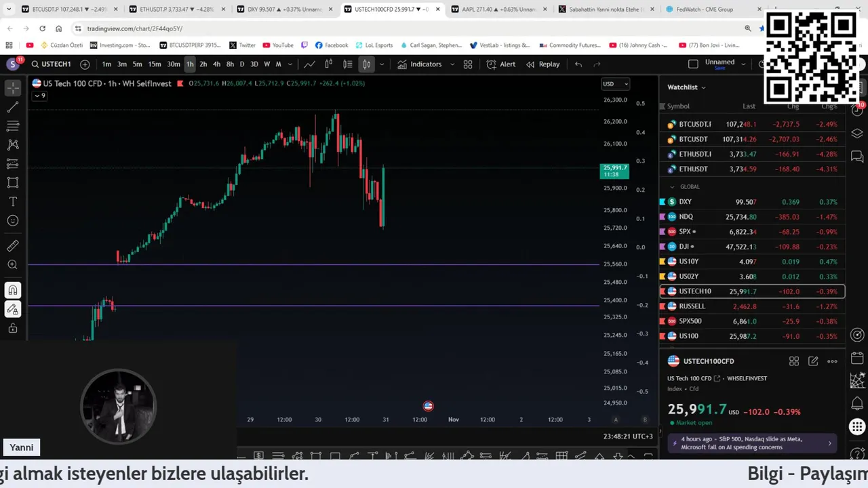
Task: Expand the USD currency dropdown
Action: (x=615, y=84)
